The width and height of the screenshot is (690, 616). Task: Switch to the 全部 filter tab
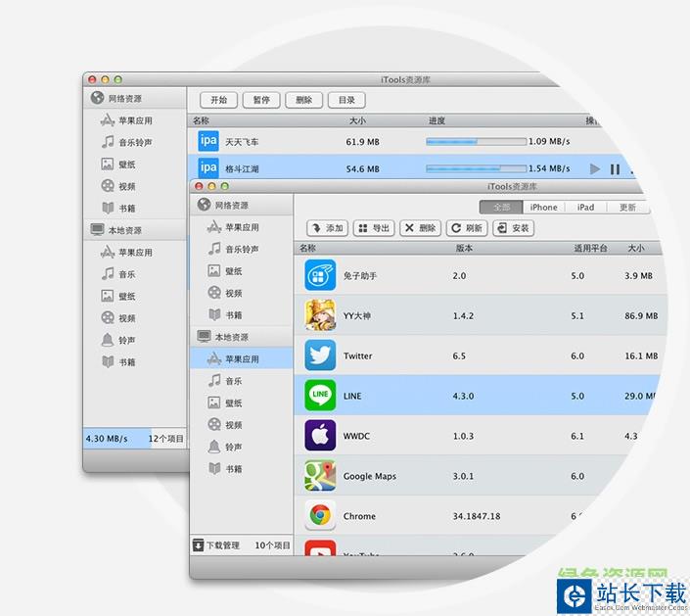(501, 207)
